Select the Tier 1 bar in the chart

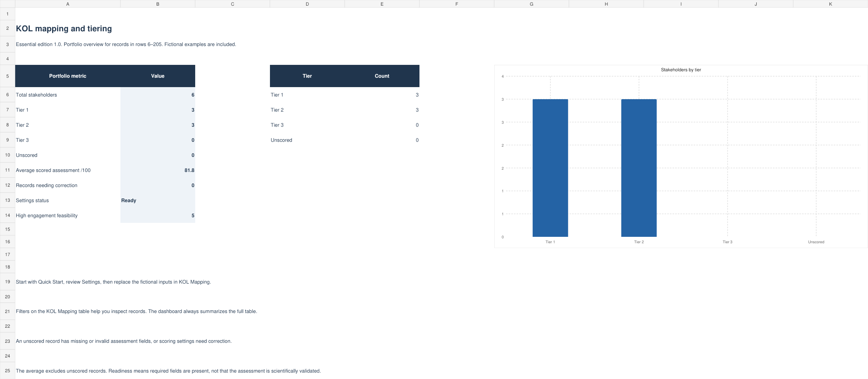click(550, 168)
